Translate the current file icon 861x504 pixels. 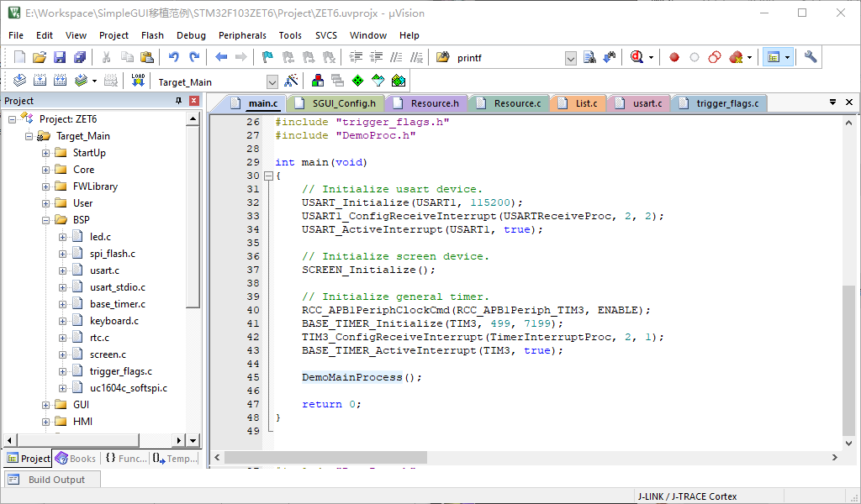click(x=19, y=81)
